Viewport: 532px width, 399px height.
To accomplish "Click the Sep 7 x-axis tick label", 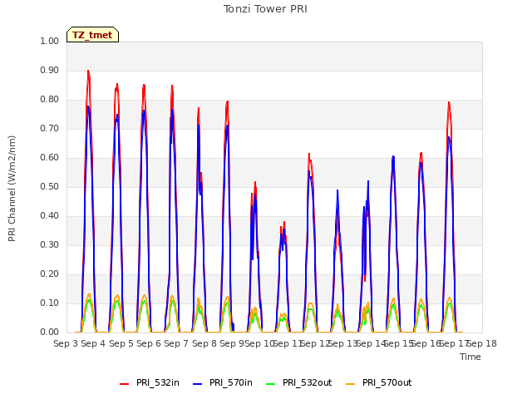I will (x=176, y=343).
